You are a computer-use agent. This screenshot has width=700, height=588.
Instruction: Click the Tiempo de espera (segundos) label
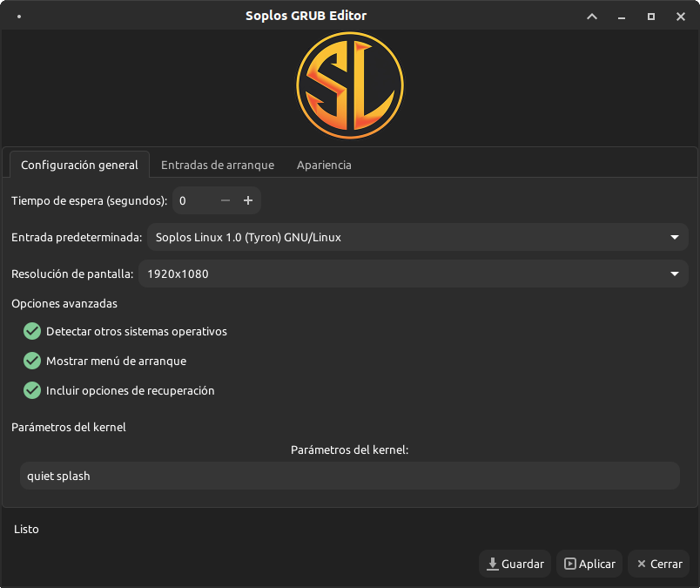click(x=90, y=200)
